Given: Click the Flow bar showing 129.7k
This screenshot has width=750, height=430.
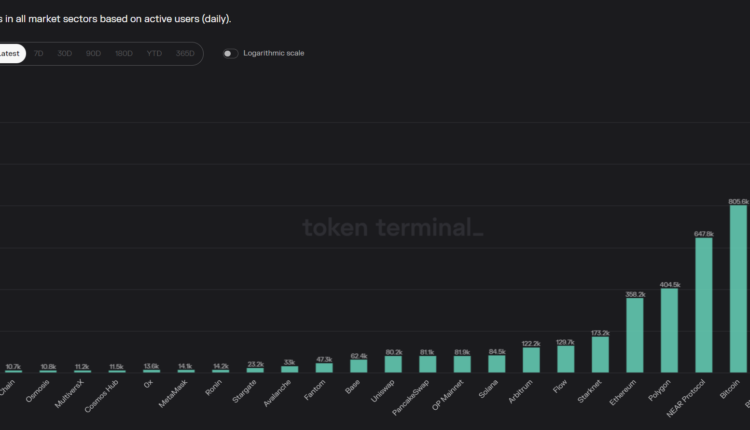Looking at the screenshot, I should point(566,359).
